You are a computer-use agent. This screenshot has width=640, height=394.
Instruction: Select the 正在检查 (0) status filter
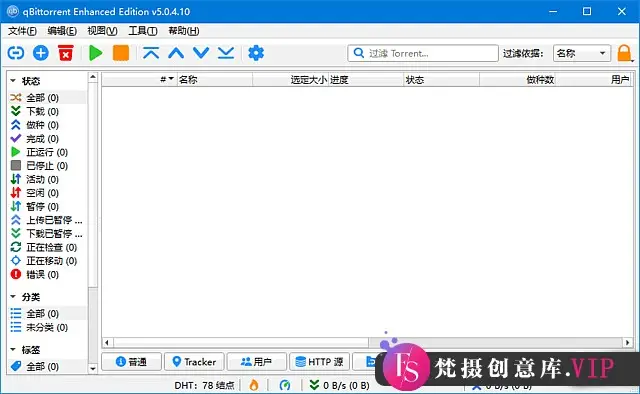point(47,247)
